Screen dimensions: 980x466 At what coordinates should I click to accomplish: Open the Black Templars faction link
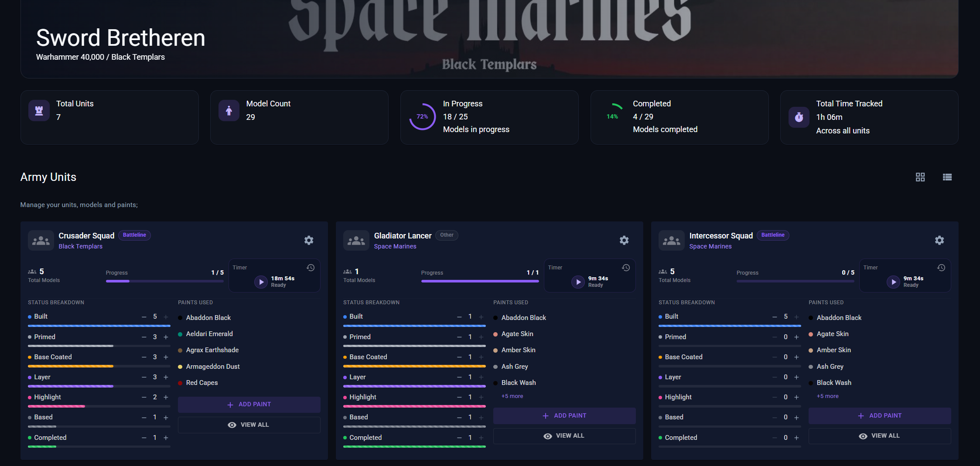pos(81,246)
